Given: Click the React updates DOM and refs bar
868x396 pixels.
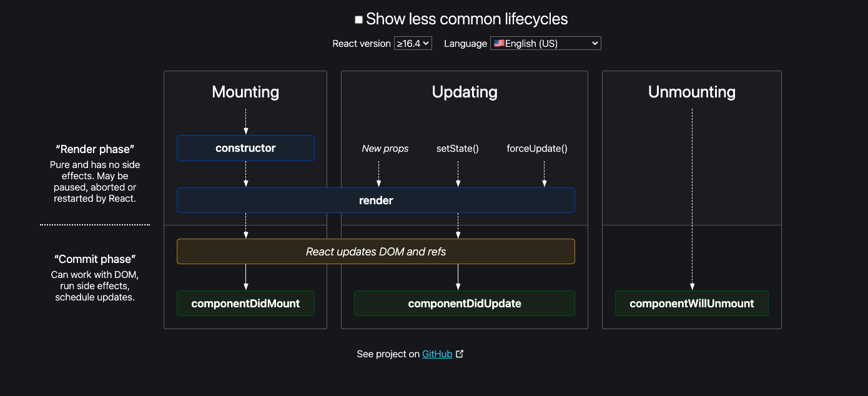Looking at the screenshot, I should point(376,252).
